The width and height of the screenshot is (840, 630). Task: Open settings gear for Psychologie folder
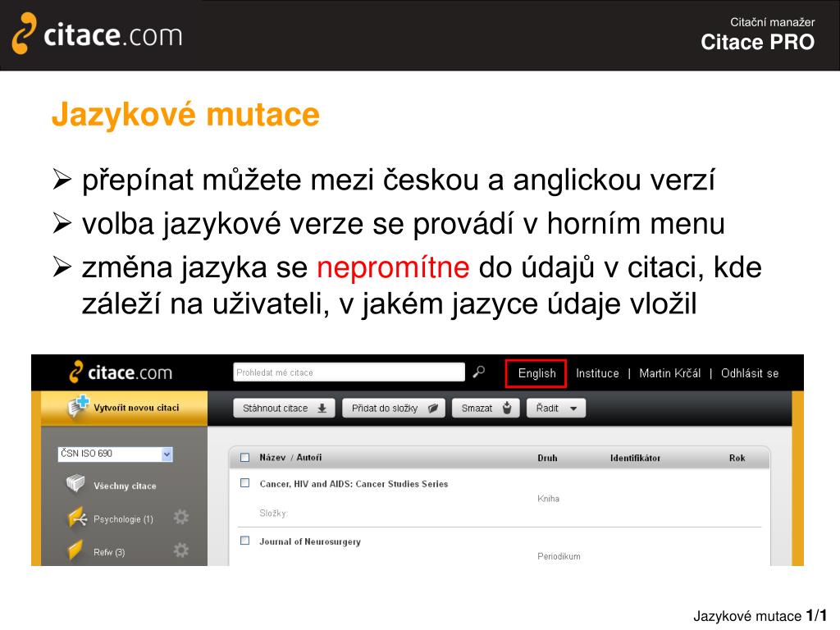coord(181,518)
